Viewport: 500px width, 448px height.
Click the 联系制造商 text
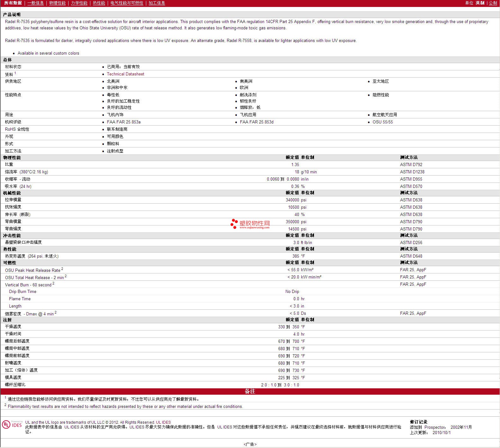pyautogui.click(x=117, y=129)
